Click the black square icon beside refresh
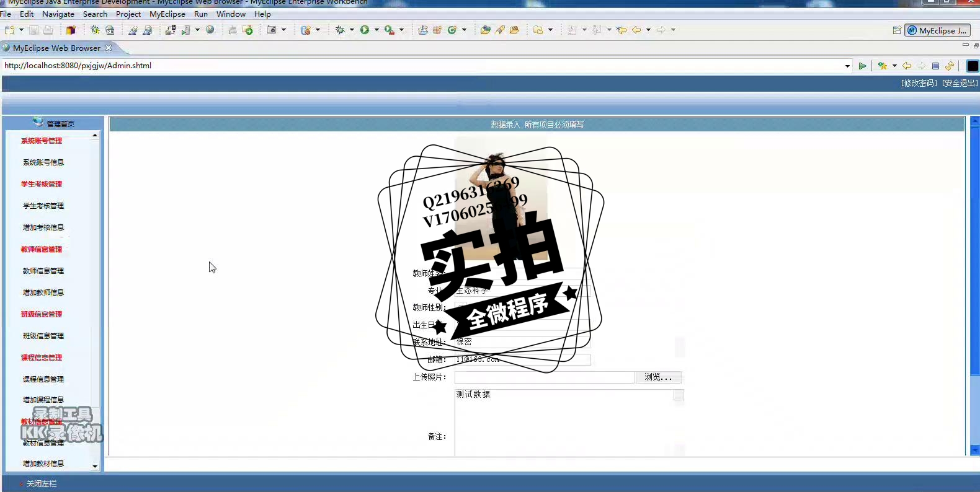The height and width of the screenshot is (492, 980). click(973, 66)
